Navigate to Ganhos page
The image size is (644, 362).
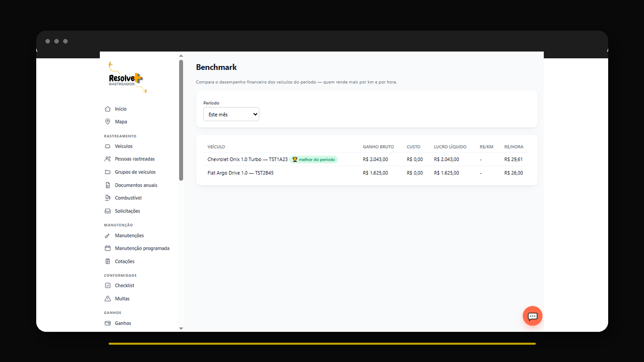click(x=123, y=323)
